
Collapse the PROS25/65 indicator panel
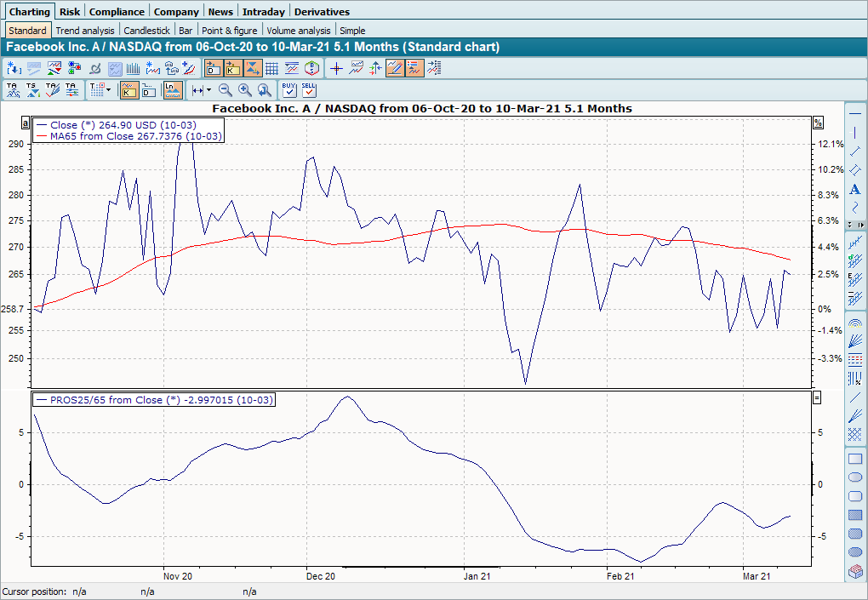tap(817, 397)
